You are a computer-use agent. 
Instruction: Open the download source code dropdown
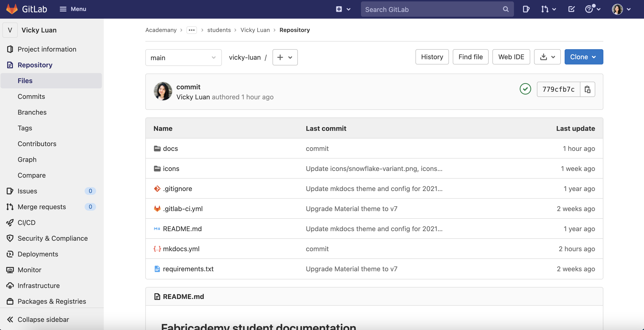[x=547, y=57]
